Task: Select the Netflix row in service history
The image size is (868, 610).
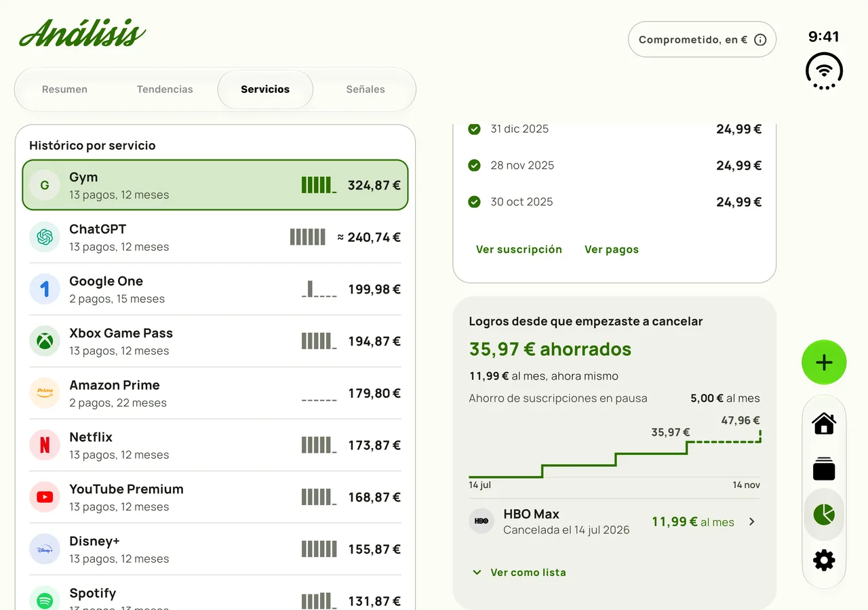Action: click(x=215, y=445)
